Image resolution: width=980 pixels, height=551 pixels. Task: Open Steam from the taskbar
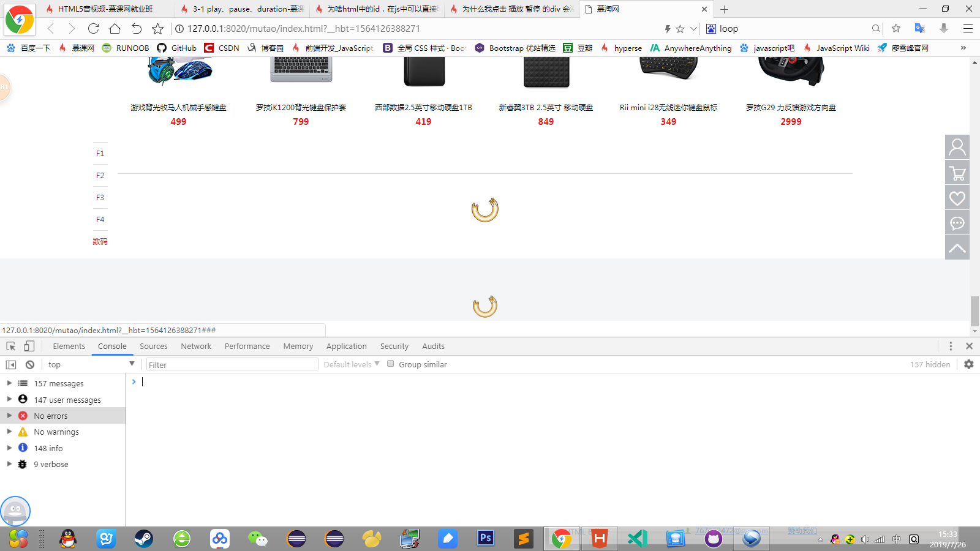(144, 539)
